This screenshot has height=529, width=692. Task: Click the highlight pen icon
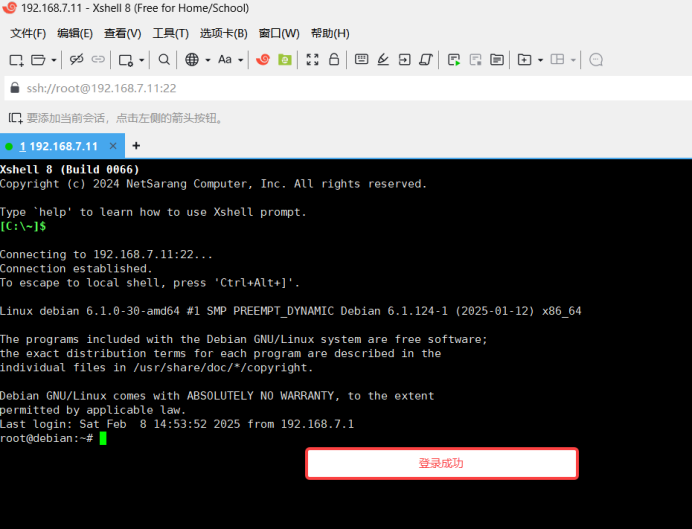pos(383,60)
